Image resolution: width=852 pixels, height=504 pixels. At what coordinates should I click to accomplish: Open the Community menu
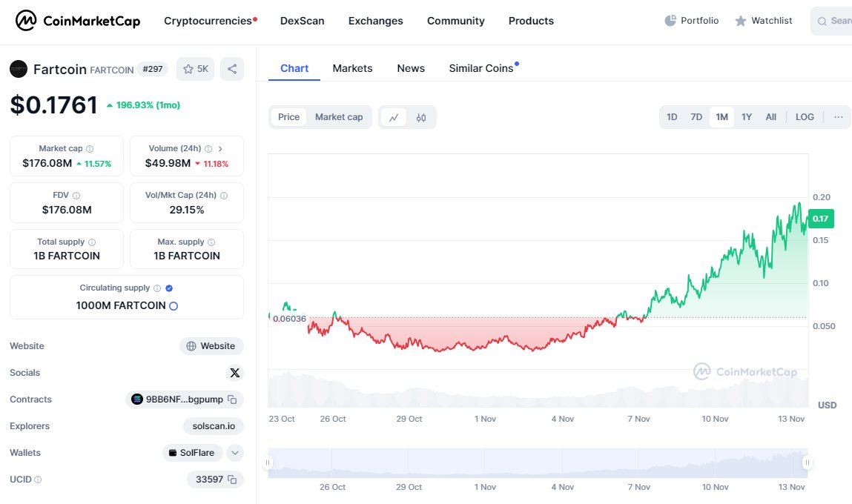point(455,21)
